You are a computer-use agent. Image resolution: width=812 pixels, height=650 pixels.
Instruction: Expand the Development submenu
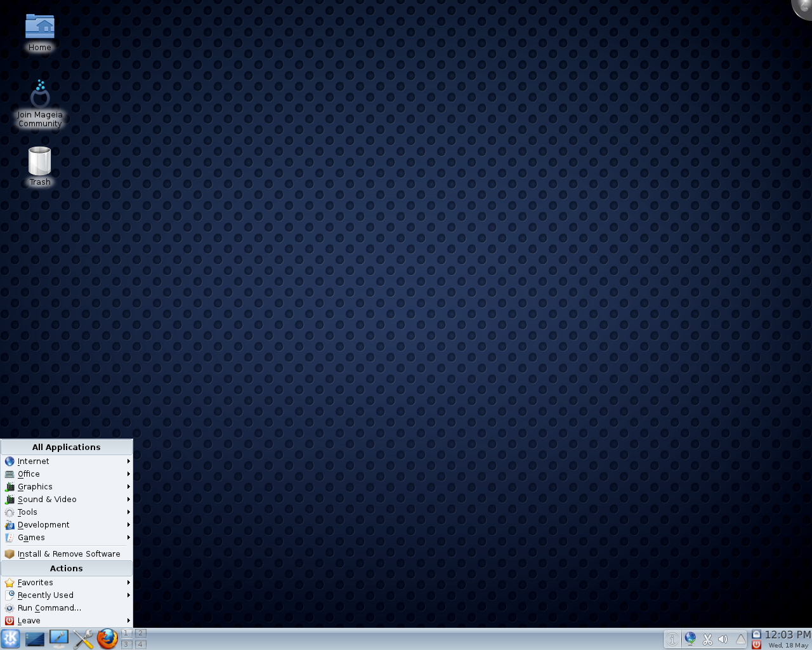tap(67, 525)
